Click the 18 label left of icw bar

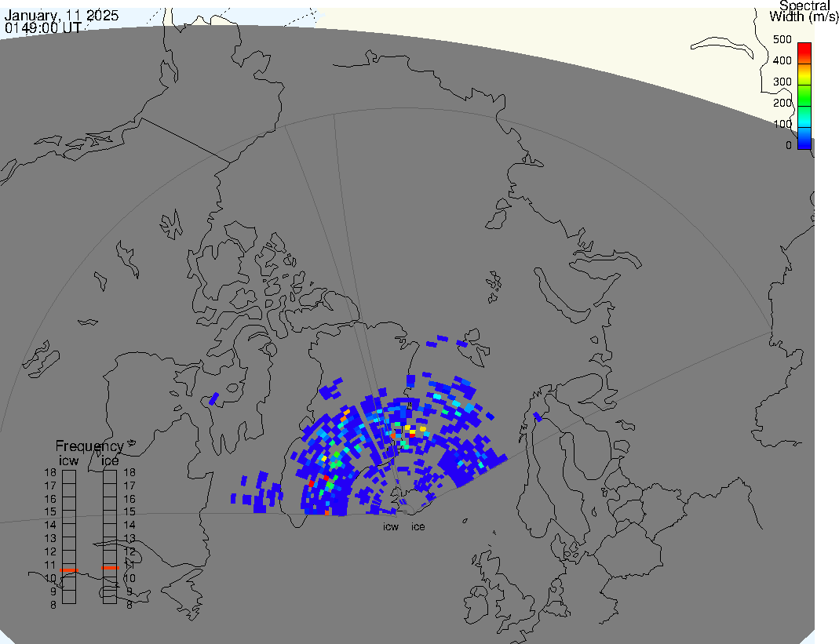coord(50,472)
